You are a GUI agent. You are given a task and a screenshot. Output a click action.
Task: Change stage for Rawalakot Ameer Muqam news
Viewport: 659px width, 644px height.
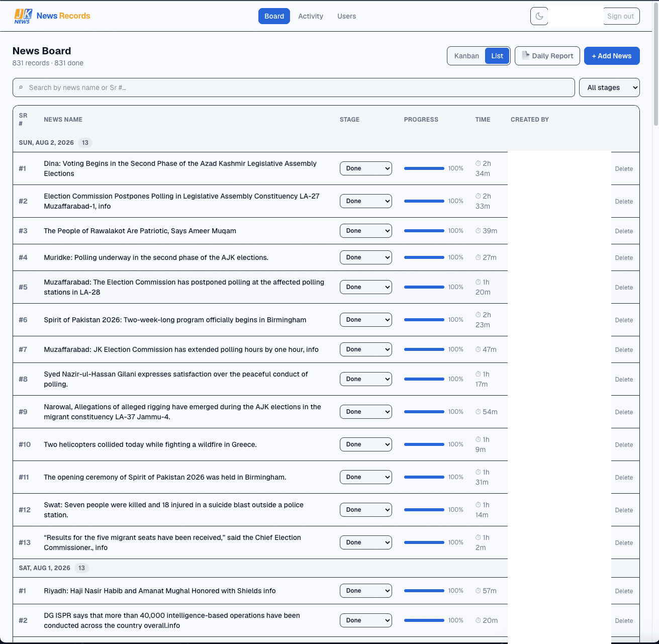(x=366, y=231)
